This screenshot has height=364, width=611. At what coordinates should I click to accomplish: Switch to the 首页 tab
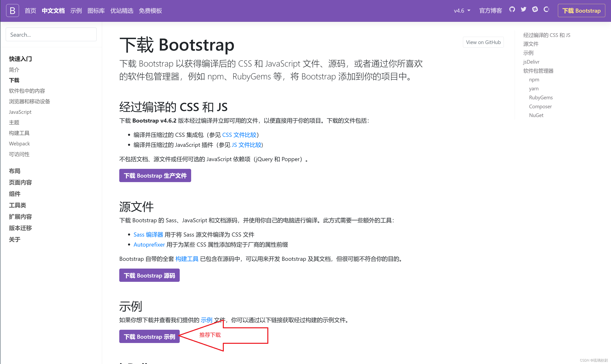pyautogui.click(x=30, y=11)
